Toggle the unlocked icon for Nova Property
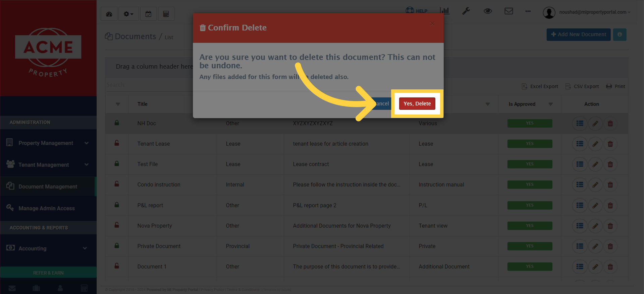Viewport: 644px width, 294px height. (x=117, y=225)
